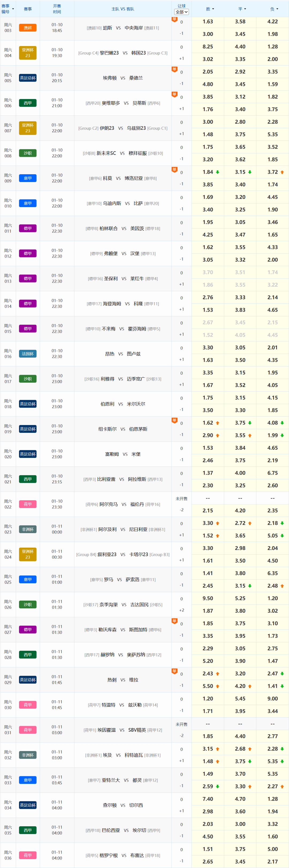Select handicap loss odds 5.35 for 伊朗23 match
This screenshot has width=289, height=868.
click(x=272, y=134)
